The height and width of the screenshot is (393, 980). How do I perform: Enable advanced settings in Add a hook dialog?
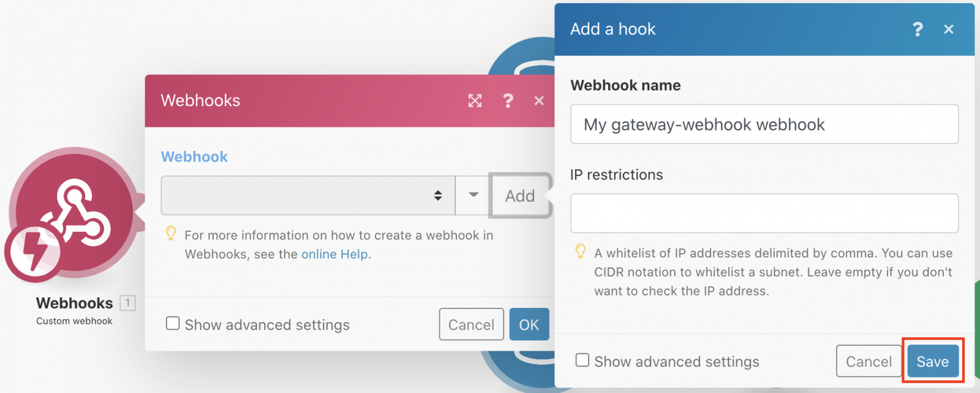point(582,361)
